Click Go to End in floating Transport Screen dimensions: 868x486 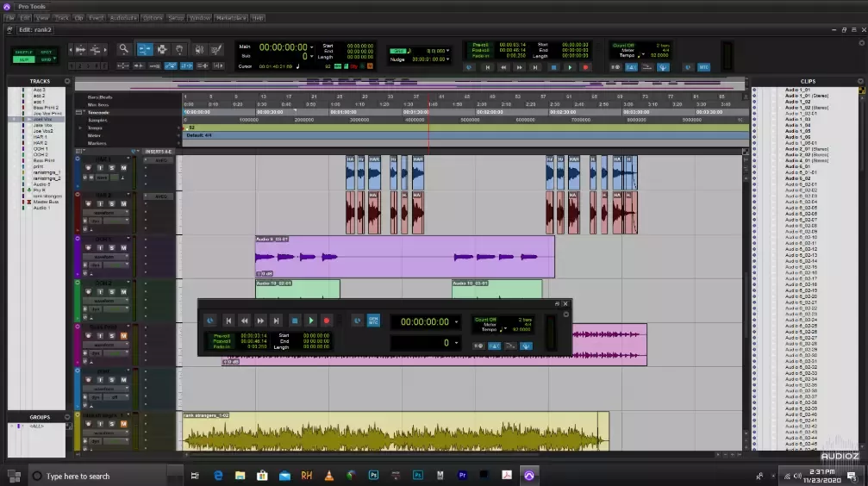(276, 321)
